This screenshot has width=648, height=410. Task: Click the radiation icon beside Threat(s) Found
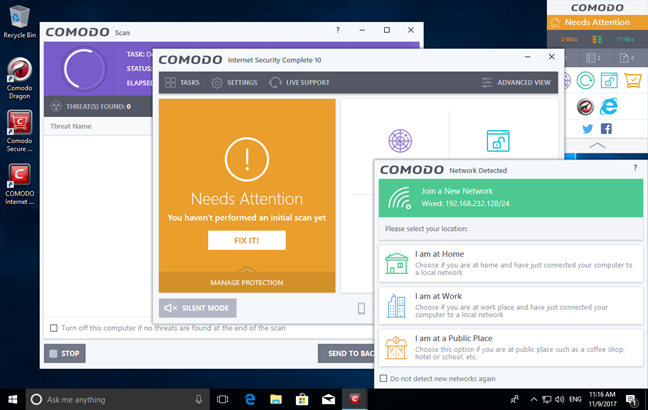pos(56,107)
